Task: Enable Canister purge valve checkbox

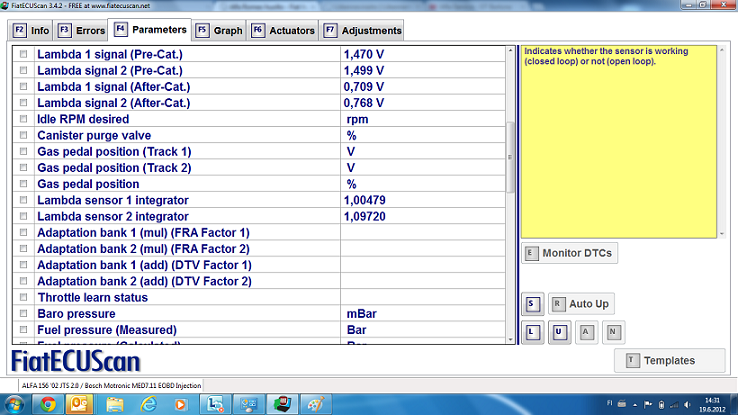Action: [24, 135]
